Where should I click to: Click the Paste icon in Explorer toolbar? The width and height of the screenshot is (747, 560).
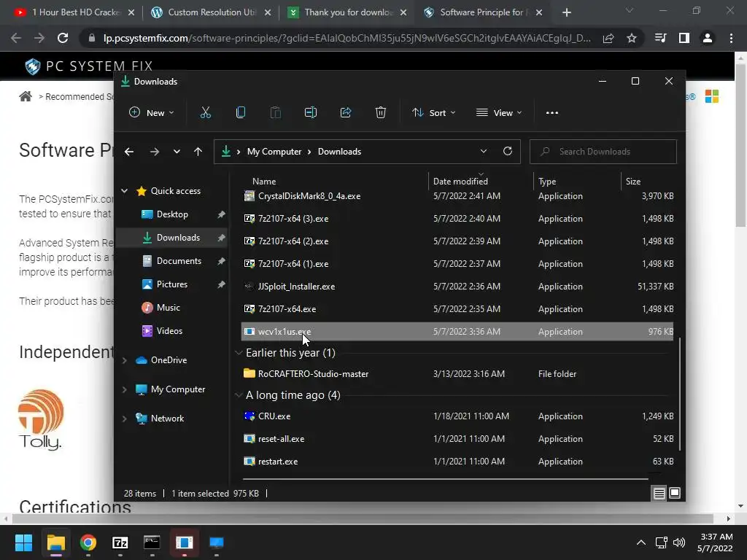pos(275,113)
